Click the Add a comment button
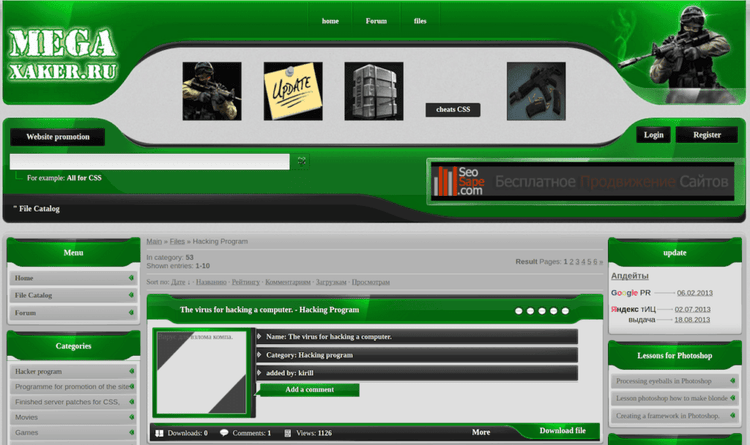 click(309, 390)
